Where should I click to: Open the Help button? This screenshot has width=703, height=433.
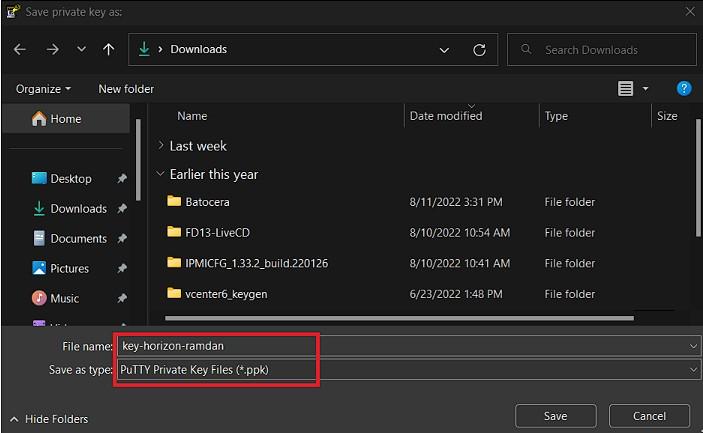tap(684, 88)
